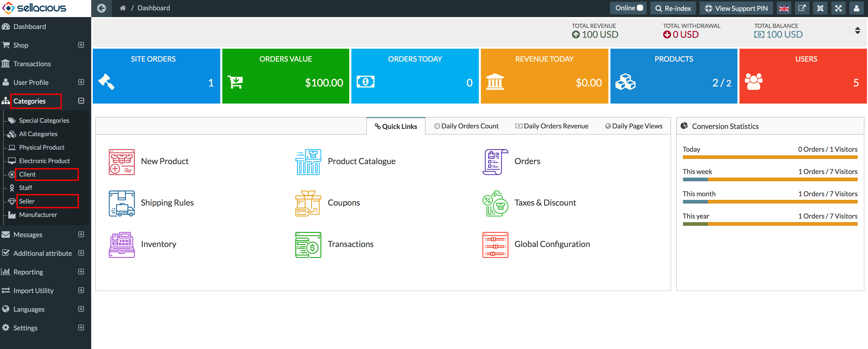Image resolution: width=868 pixels, height=349 pixels.
Task: Open the Coupons gift box icon
Action: 308,203
